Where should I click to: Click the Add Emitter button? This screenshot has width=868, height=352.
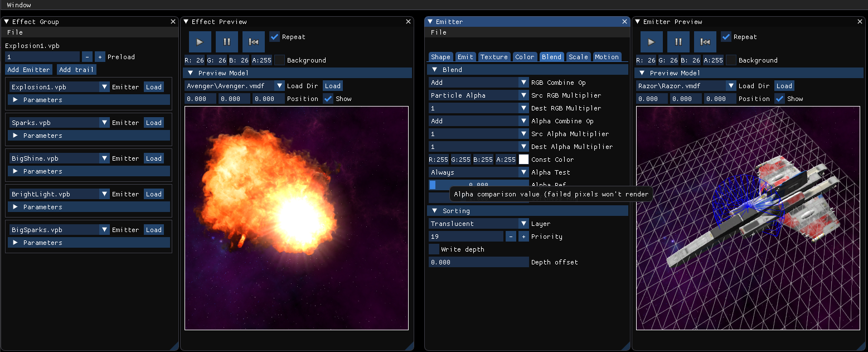[x=29, y=70]
